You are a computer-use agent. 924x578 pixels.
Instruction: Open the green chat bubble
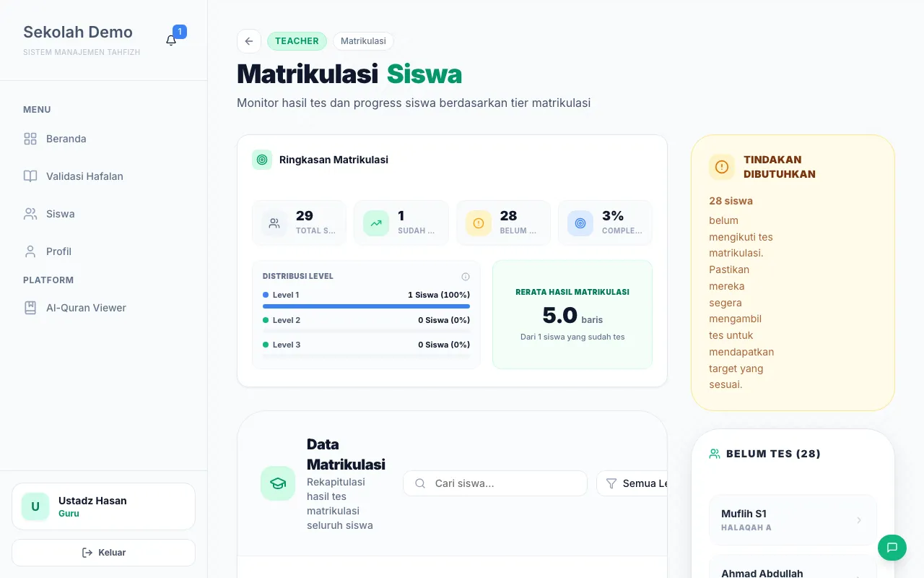coord(892,546)
